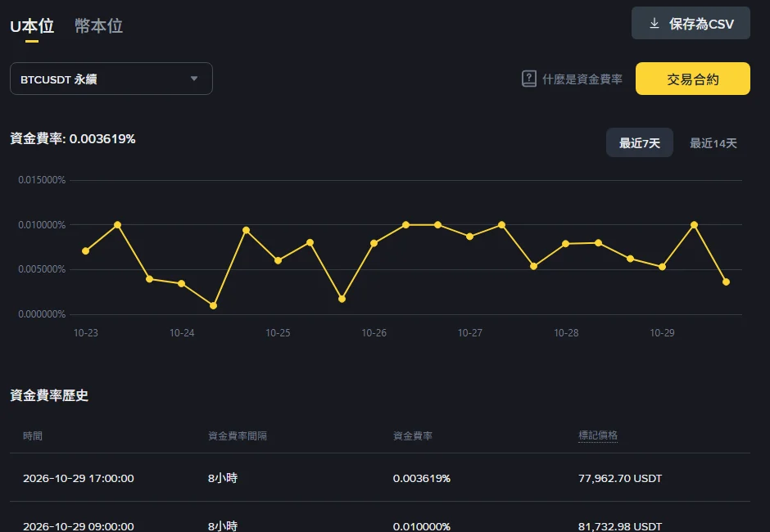The height and width of the screenshot is (532, 770).
Task: Click 8小時 in the 17:00:00 row
Action: pos(223,478)
